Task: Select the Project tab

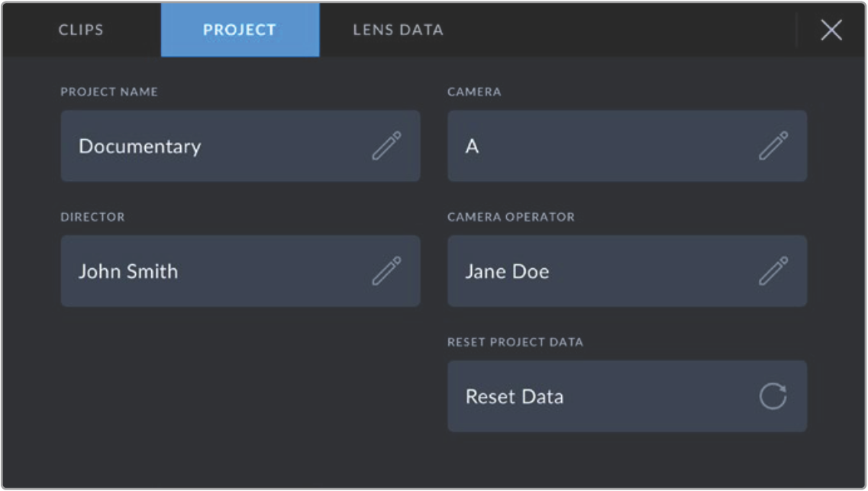Action: [x=240, y=31]
